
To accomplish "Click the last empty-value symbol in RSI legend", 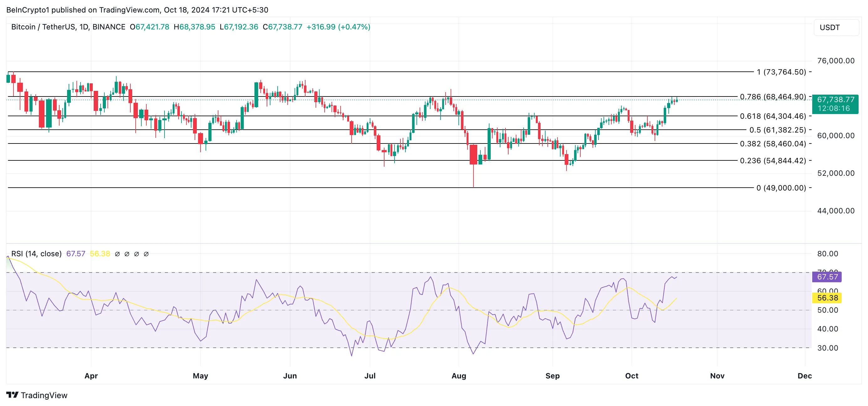I will [146, 254].
